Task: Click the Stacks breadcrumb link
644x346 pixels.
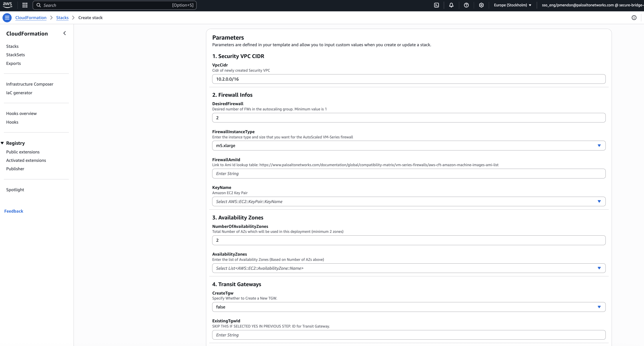Action: tap(62, 18)
